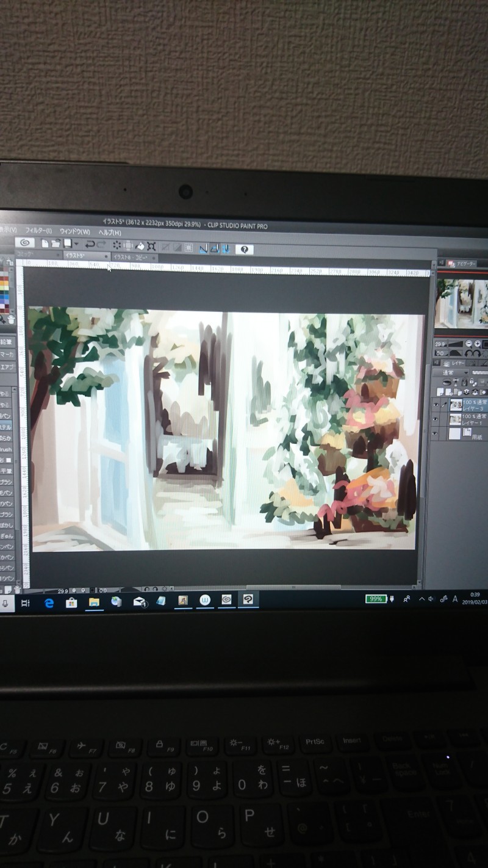Select the レイヤー 3 layer row
Screen dimensions: 488x868
pyautogui.click(x=468, y=405)
